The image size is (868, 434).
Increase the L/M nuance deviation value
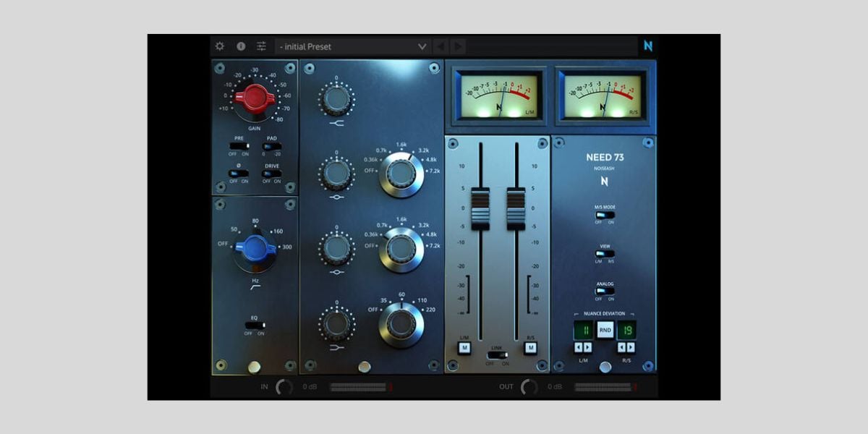tap(588, 348)
